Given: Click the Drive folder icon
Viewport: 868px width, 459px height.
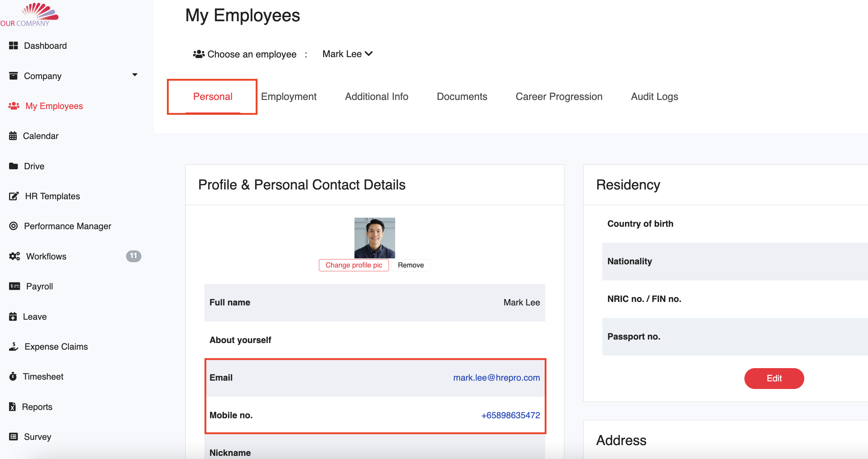Looking at the screenshot, I should 13,166.
